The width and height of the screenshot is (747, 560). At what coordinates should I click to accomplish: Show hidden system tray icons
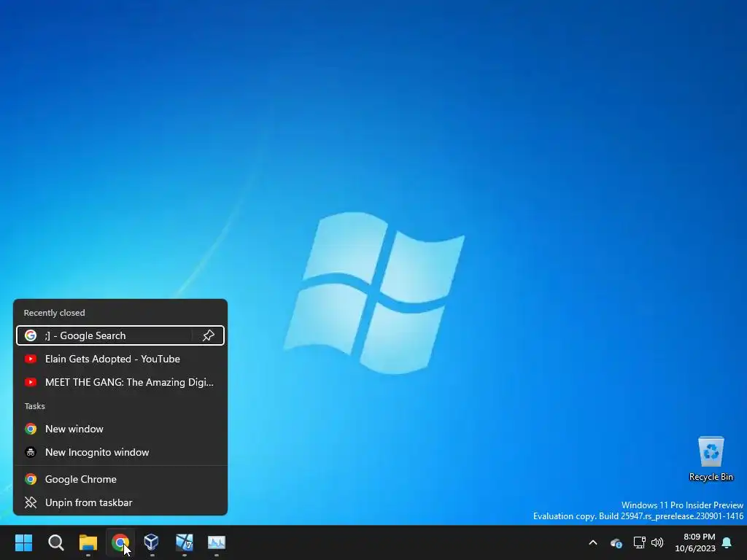tap(593, 542)
